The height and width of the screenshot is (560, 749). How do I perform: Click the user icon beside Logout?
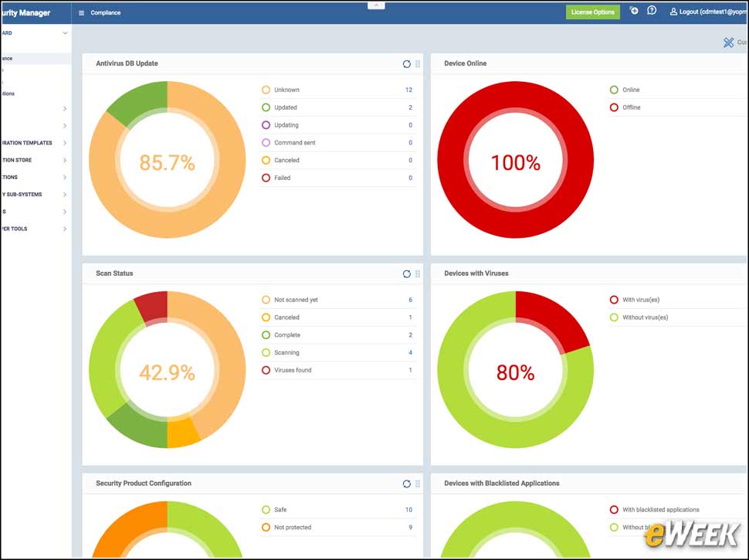(x=673, y=12)
